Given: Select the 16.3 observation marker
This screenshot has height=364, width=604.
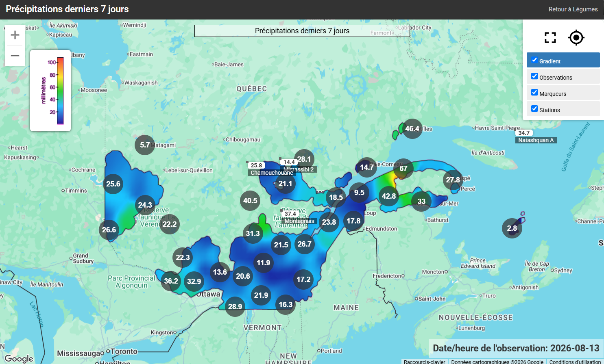Looking at the screenshot, I should (286, 305).
